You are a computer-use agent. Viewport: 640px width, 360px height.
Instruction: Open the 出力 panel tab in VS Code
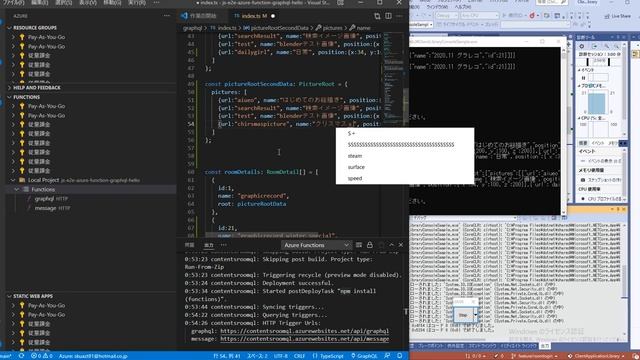tap(209, 245)
